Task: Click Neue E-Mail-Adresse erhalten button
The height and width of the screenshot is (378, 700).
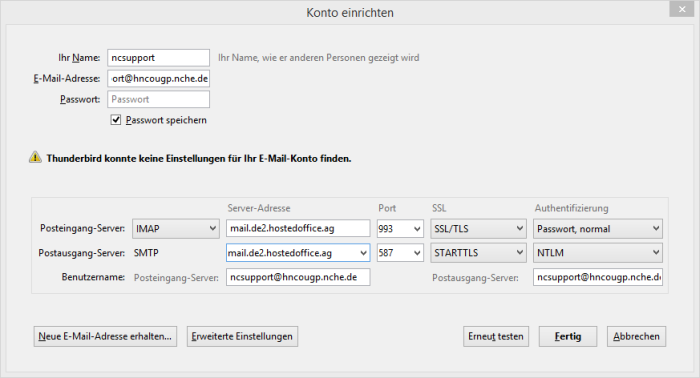Action: point(105,336)
